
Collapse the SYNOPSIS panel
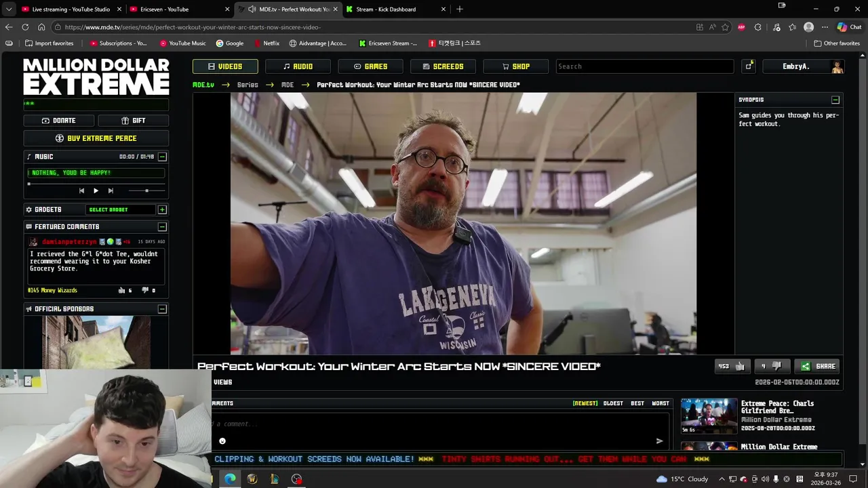click(x=835, y=100)
